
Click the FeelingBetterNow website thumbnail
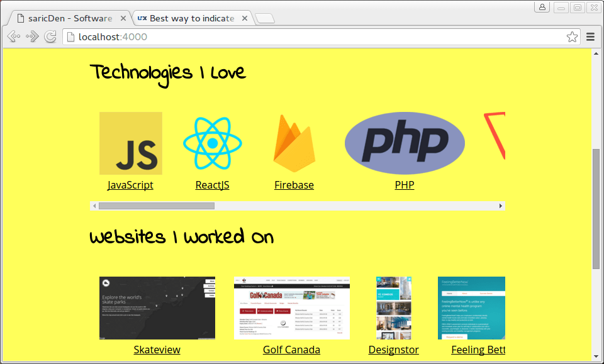click(471, 308)
